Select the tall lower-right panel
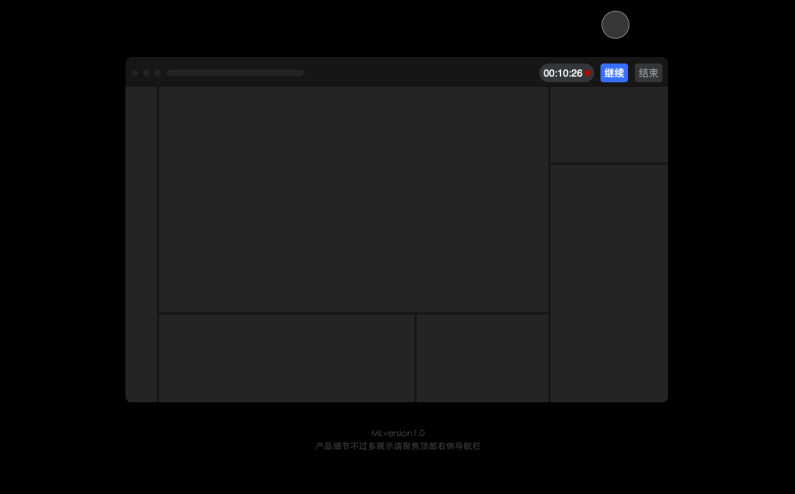This screenshot has height=494, width=795. click(x=609, y=283)
